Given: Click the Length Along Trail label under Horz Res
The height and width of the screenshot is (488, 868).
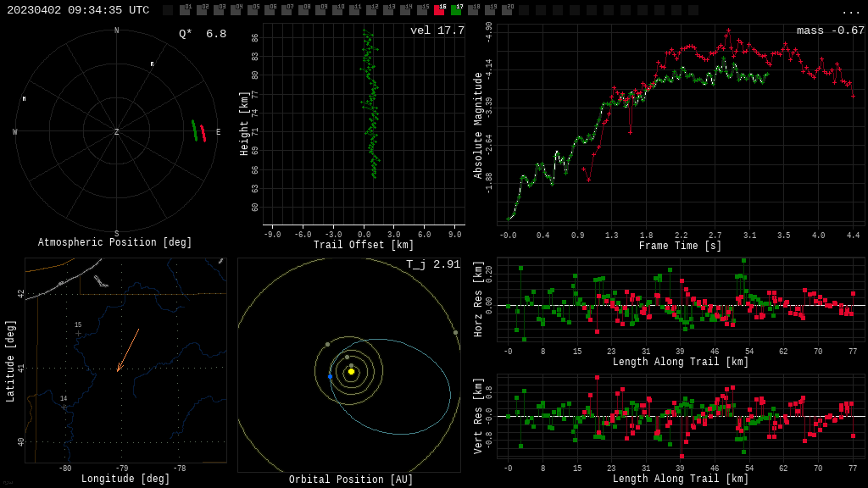Looking at the screenshot, I should pyautogui.click(x=681, y=362).
